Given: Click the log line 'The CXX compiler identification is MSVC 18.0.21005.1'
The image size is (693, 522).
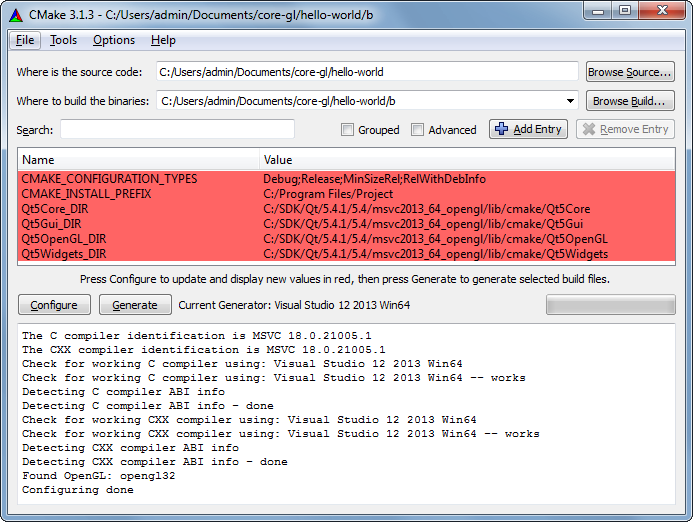Looking at the screenshot, I should [204, 350].
